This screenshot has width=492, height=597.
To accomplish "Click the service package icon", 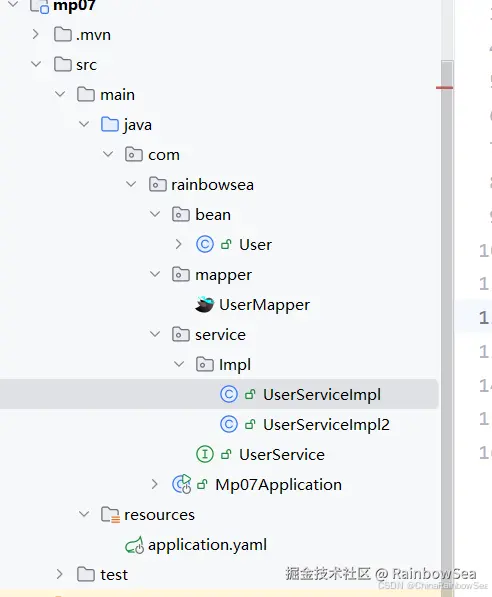I will tap(181, 334).
